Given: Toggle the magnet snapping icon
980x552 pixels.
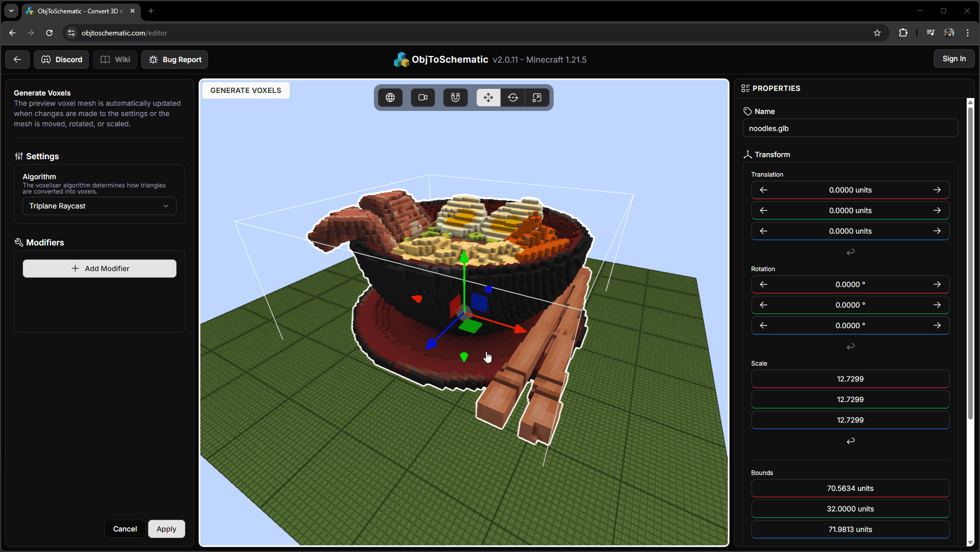Looking at the screenshot, I should 456,98.
